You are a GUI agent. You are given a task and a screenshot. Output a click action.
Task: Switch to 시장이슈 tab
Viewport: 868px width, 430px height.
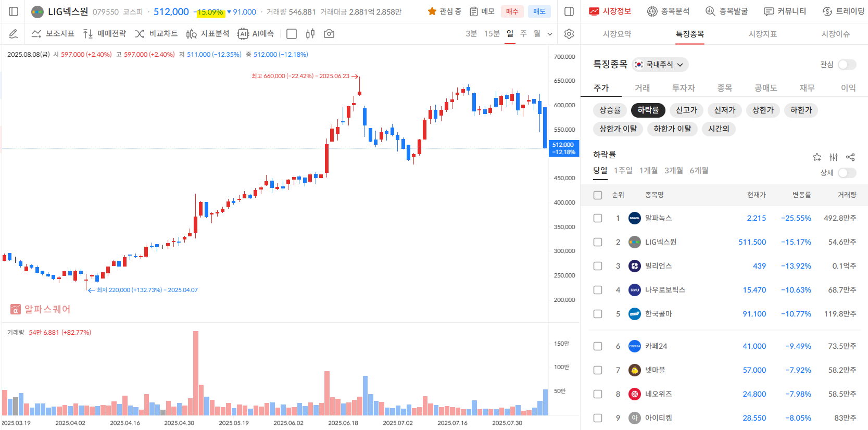[x=836, y=34]
